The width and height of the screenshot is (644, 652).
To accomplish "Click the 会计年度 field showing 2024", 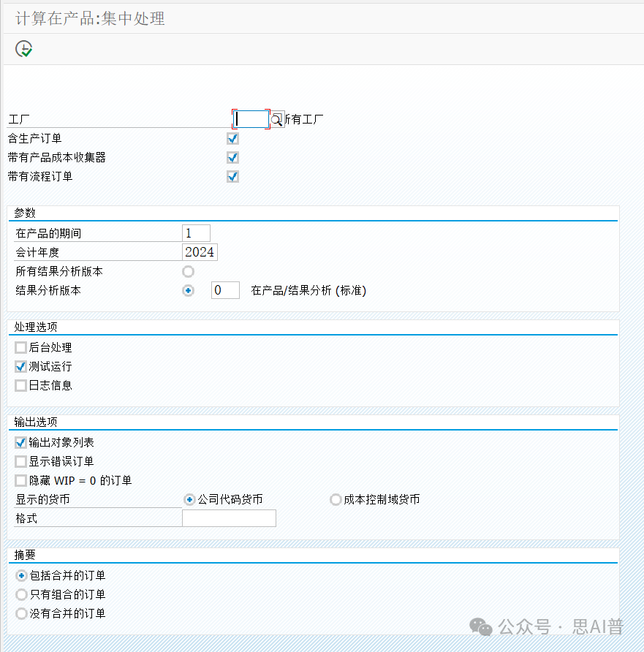I will coord(200,252).
